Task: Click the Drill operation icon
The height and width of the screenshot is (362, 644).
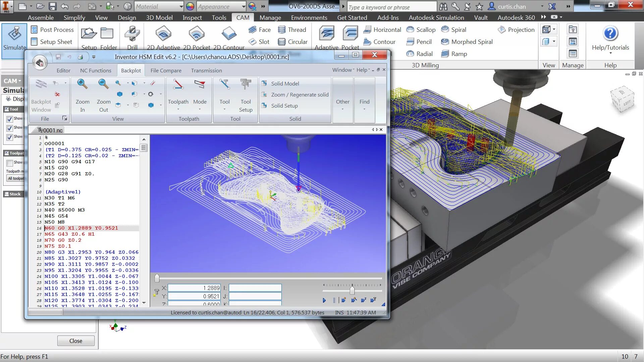Action: pos(132,34)
